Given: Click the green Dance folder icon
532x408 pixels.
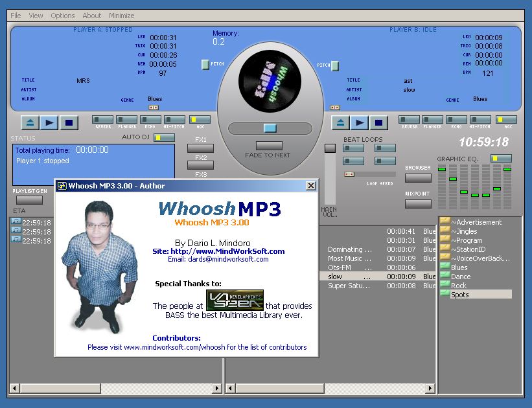Looking at the screenshot, I should (x=445, y=276).
